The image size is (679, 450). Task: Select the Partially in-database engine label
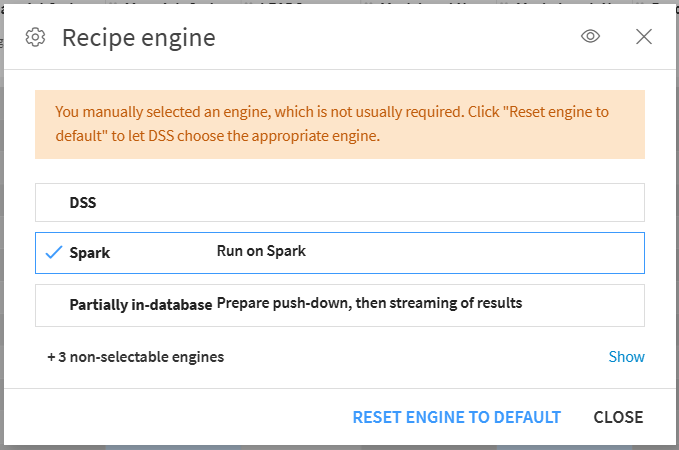(140, 305)
